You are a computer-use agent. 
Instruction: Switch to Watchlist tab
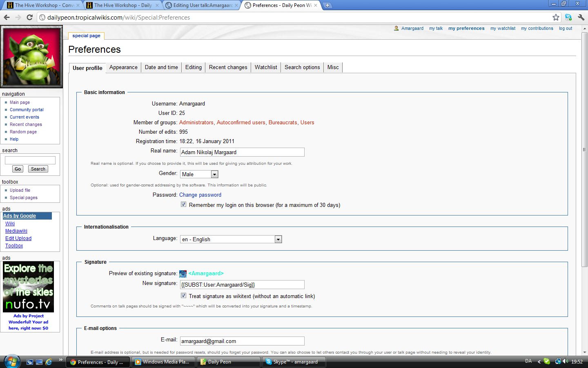[x=266, y=67]
